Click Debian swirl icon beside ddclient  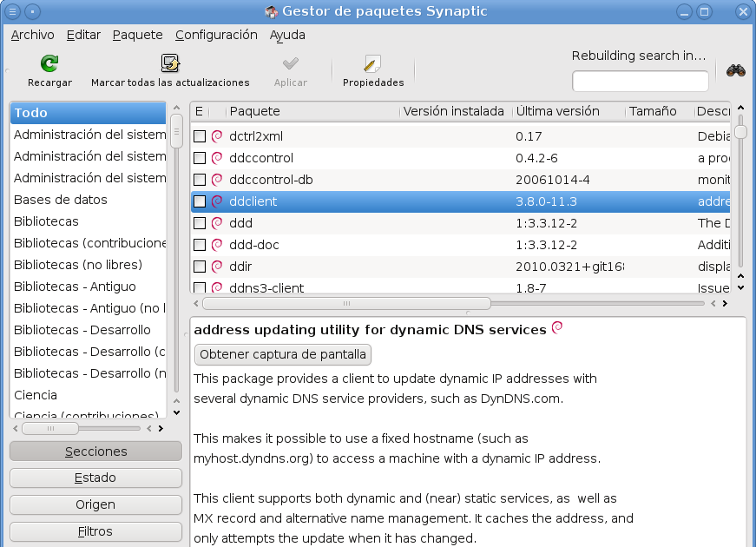217,201
